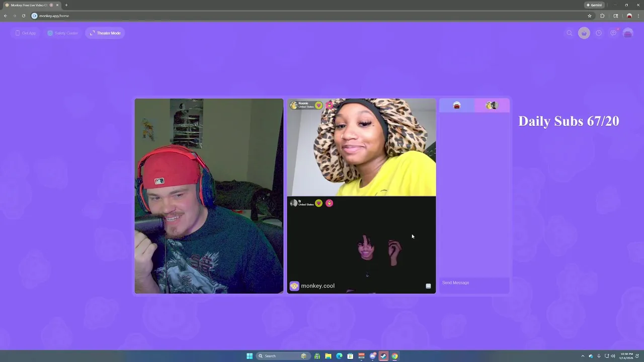Viewport: 644px width, 362px height.
Task: Click Noonie's video feed
Action: (361, 147)
